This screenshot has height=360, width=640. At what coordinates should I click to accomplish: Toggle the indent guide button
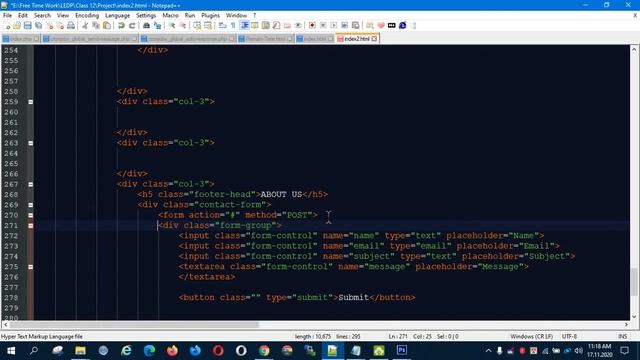pyautogui.click(x=244, y=25)
